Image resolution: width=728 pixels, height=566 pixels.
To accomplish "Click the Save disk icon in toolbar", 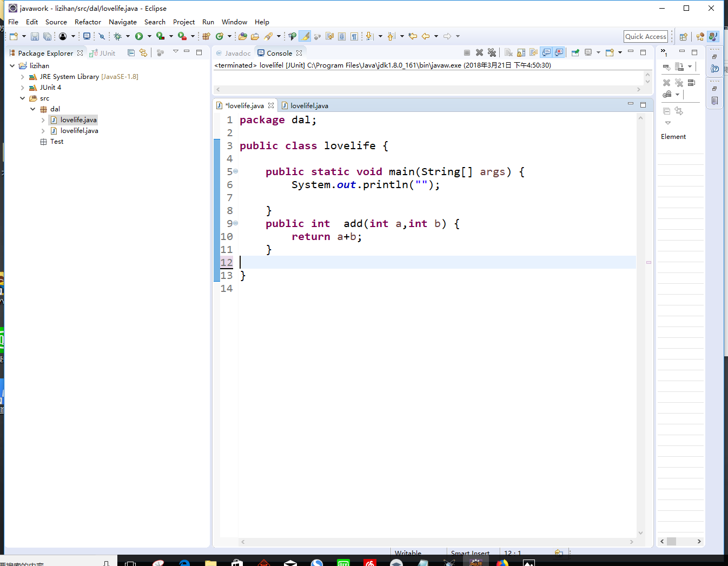I will click(x=35, y=36).
